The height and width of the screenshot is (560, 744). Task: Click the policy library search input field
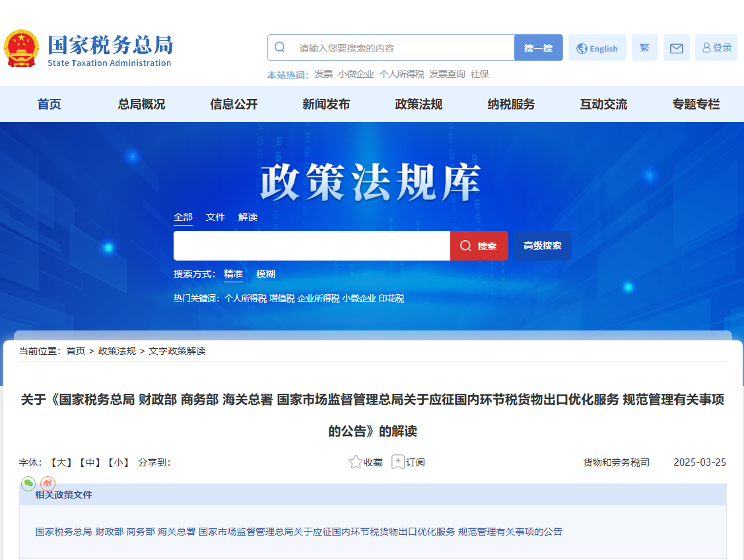coord(312,246)
